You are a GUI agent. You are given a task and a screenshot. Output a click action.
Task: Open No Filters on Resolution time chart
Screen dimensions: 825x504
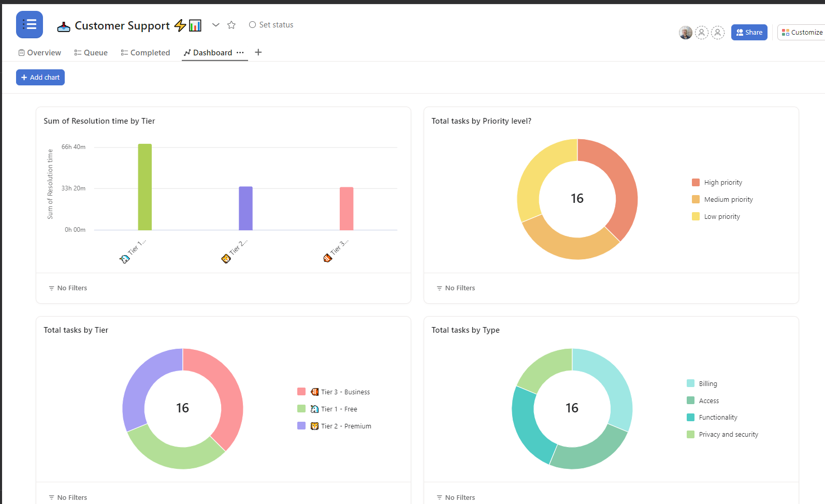(x=68, y=288)
